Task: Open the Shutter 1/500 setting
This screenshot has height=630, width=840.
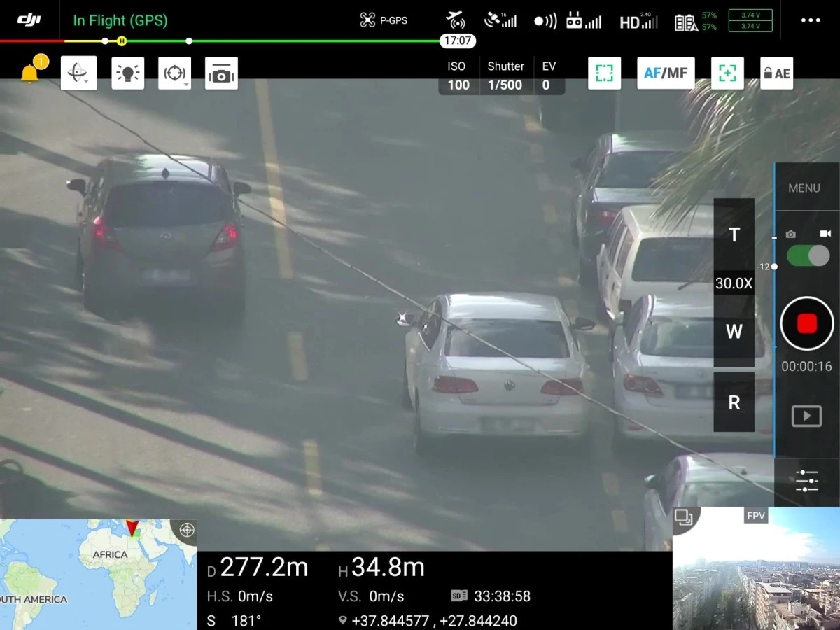Action: coord(505,76)
